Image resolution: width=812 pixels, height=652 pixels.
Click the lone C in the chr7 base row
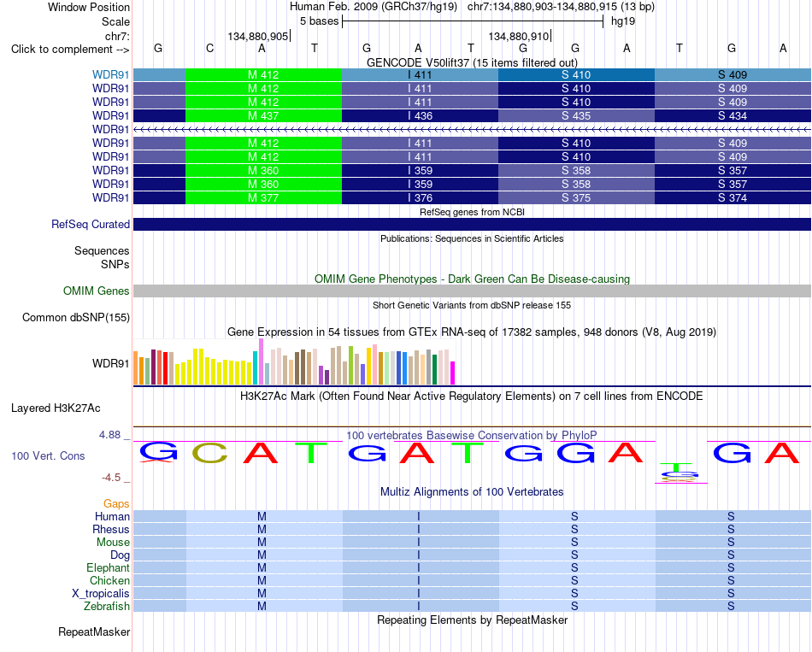click(x=209, y=48)
